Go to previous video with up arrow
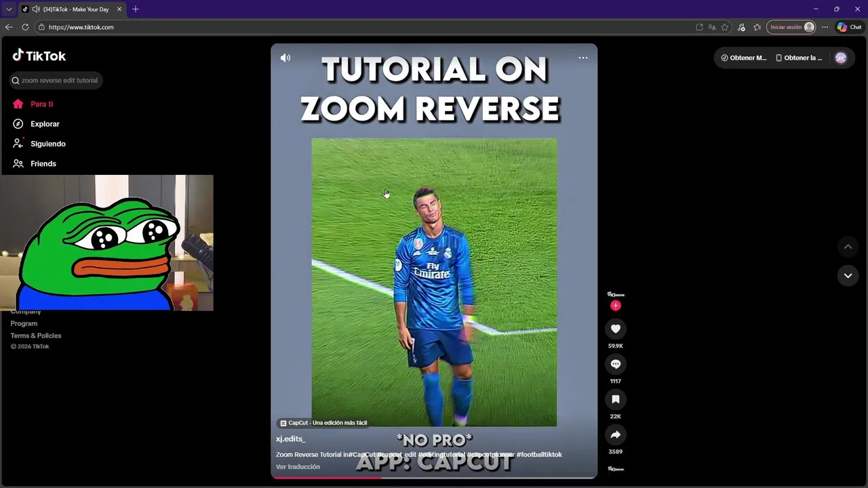This screenshot has width=868, height=488. pos(848,247)
